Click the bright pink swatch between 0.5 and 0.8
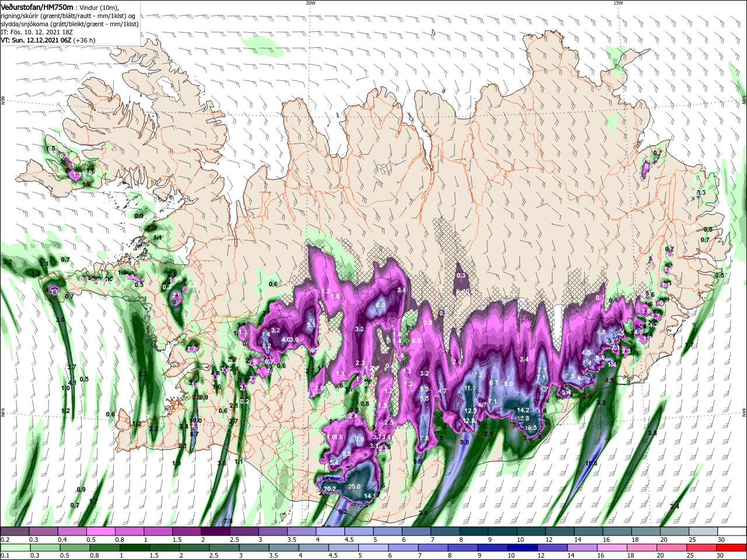This screenshot has width=747, height=560. [x=100, y=531]
